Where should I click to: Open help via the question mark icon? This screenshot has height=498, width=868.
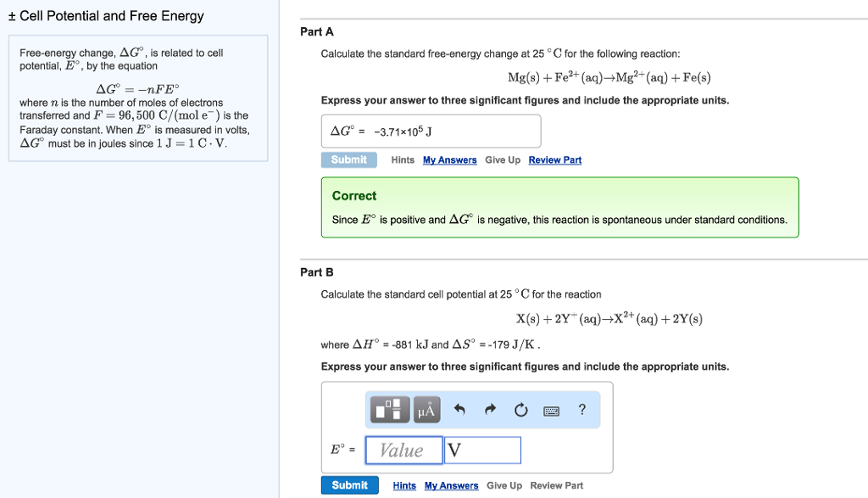(581, 409)
